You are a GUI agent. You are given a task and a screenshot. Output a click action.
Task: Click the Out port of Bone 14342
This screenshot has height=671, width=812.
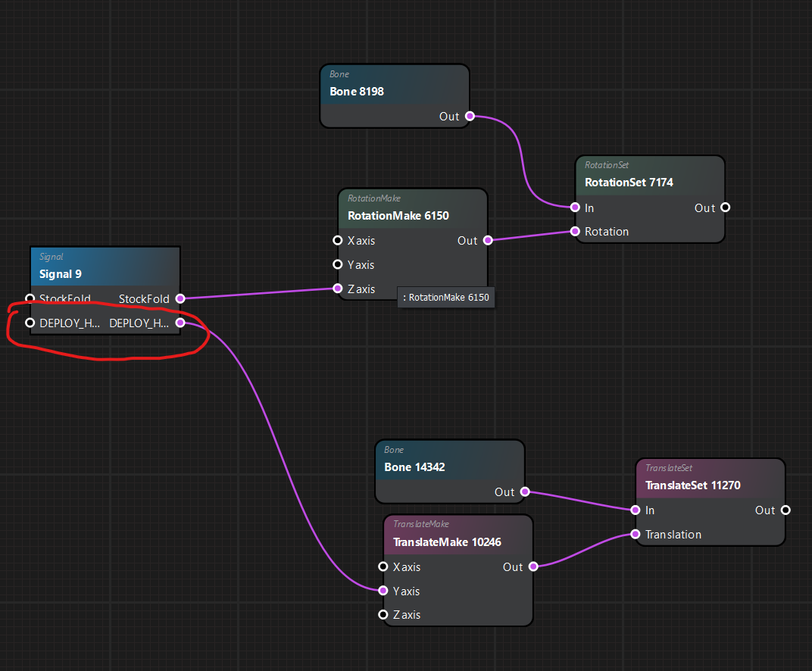[525, 492]
